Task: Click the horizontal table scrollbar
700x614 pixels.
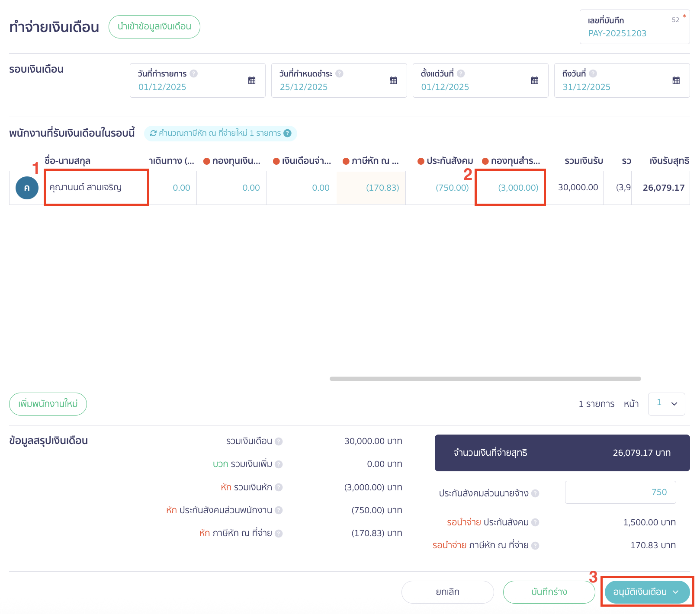Action: coord(485,379)
